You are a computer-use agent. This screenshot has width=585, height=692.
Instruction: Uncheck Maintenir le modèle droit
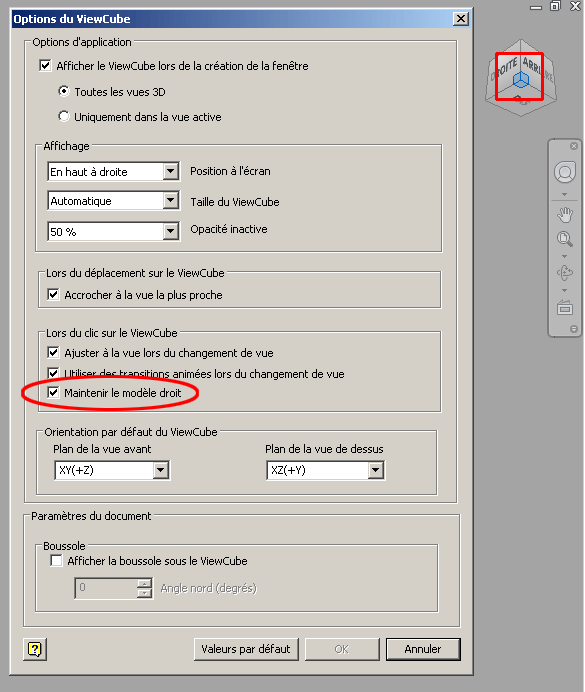pos(53,392)
